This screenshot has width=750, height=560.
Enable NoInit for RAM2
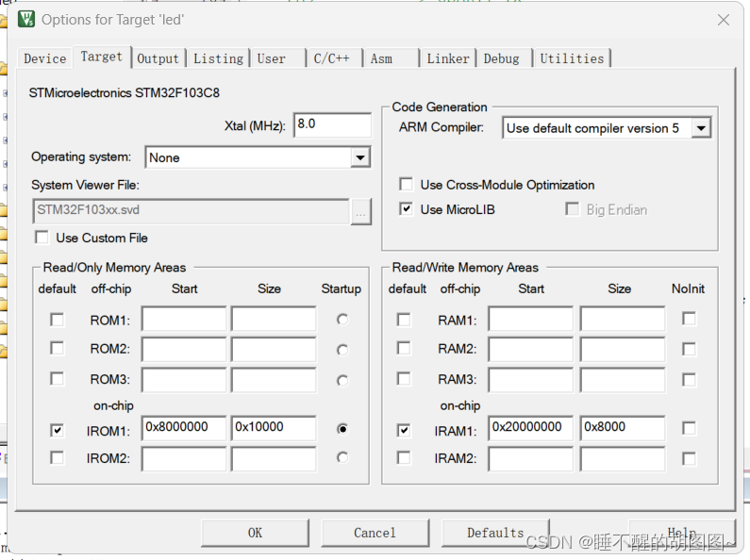coord(689,349)
